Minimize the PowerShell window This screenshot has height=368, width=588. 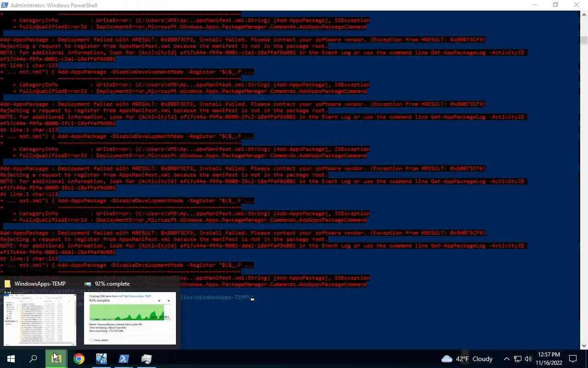534,5
